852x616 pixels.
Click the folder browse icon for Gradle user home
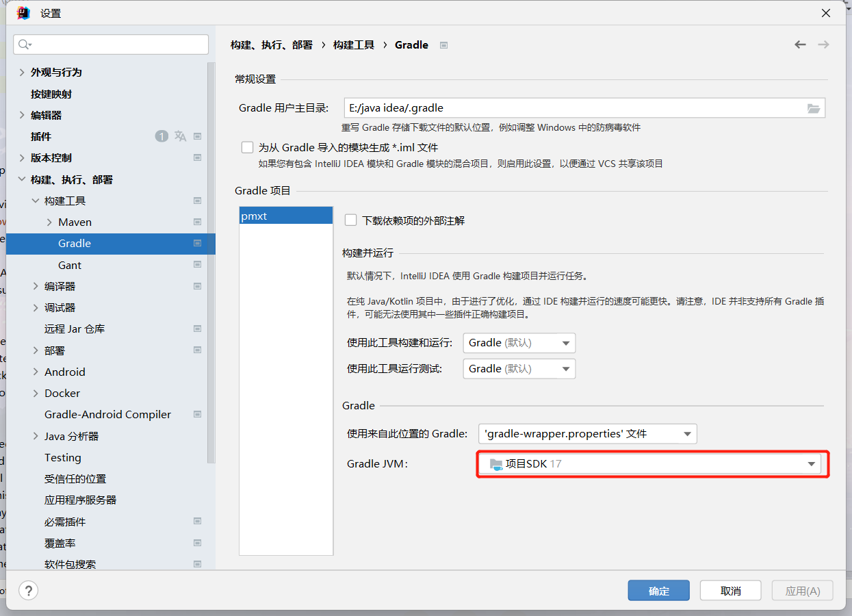click(x=813, y=108)
